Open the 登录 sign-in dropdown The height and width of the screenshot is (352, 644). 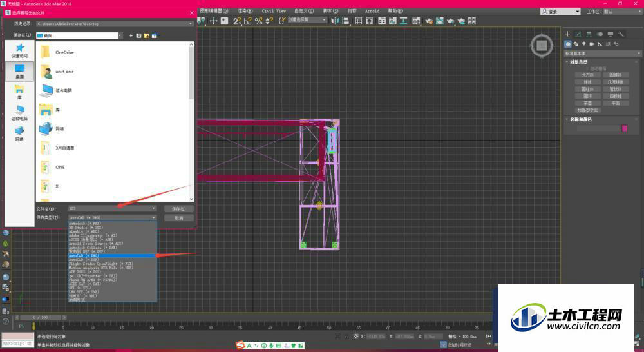tap(561, 12)
